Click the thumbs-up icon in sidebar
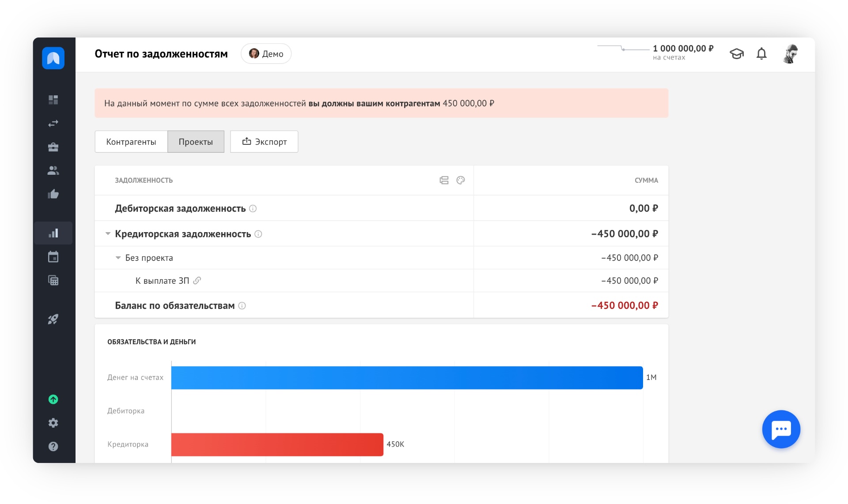The height and width of the screenshot is (504, 848). click(53, 194)
